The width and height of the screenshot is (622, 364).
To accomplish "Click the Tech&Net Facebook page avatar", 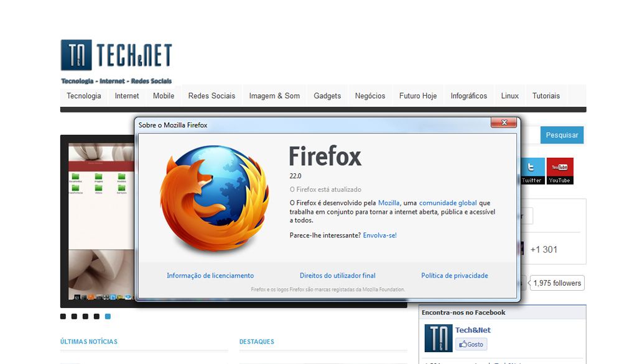I will point(438,338).
